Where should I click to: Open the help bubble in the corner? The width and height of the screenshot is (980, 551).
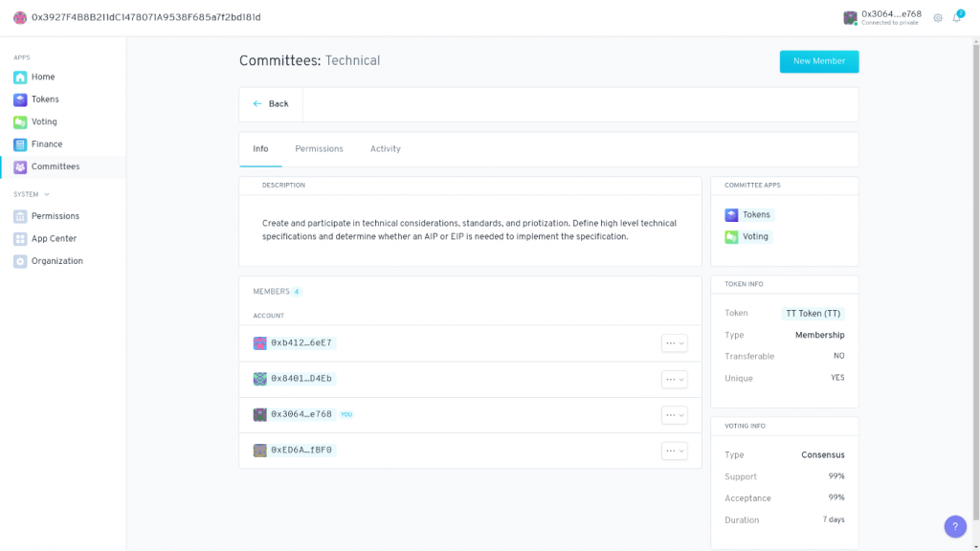pyautogui.click(x=954, y=526)
